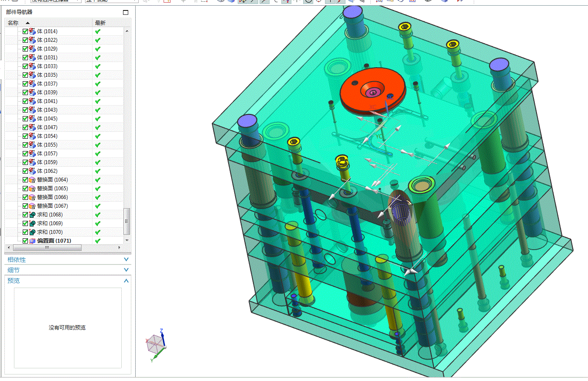Click the body feature icon for 体 (1029)
This screenshot has height=381, width=588.
(32, 49)
